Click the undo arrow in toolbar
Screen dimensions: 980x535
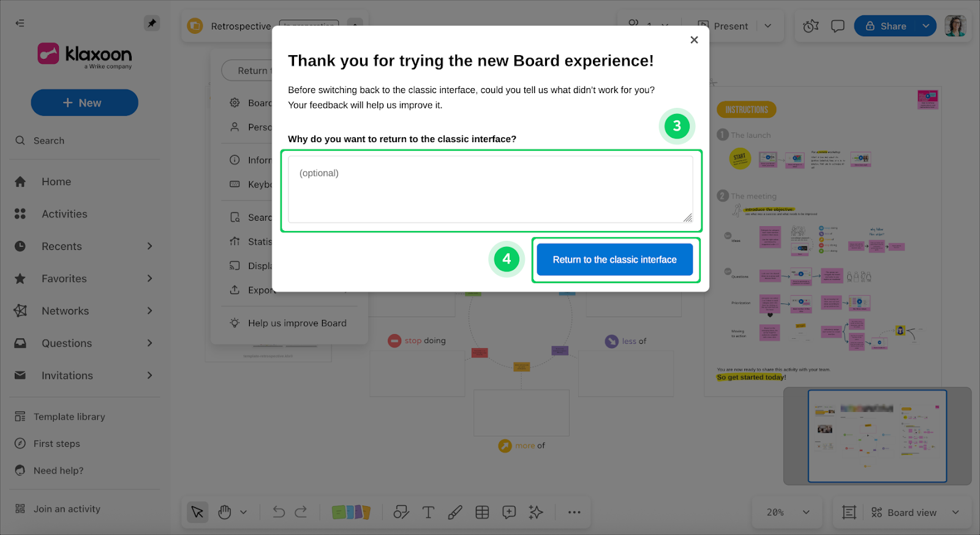click(279, 512)
